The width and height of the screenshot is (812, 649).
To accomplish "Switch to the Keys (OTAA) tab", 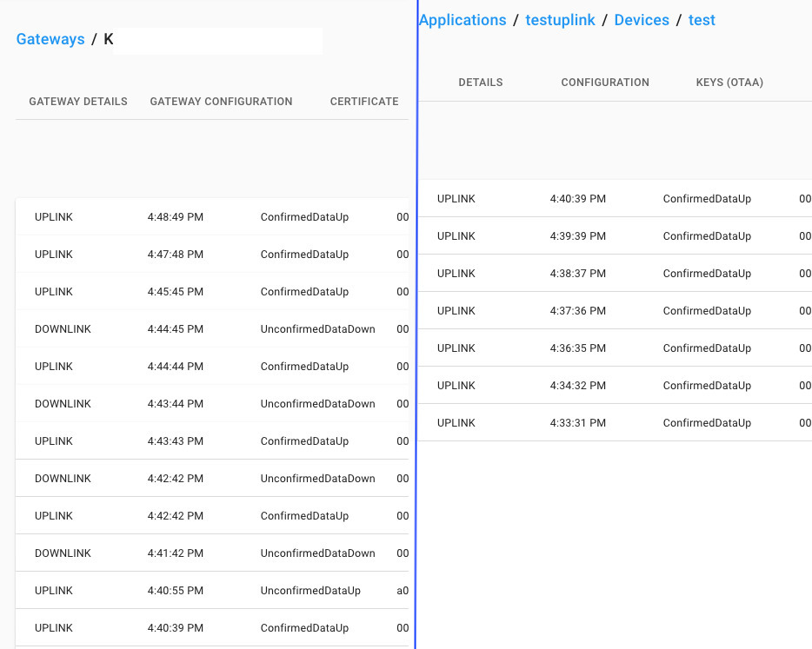I will (729, 83).
